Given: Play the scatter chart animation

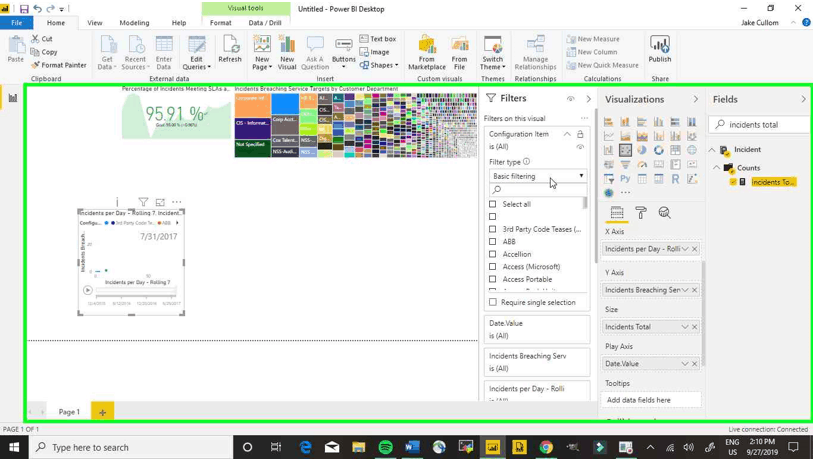Looking at the screenshot, I should point(88,290).
